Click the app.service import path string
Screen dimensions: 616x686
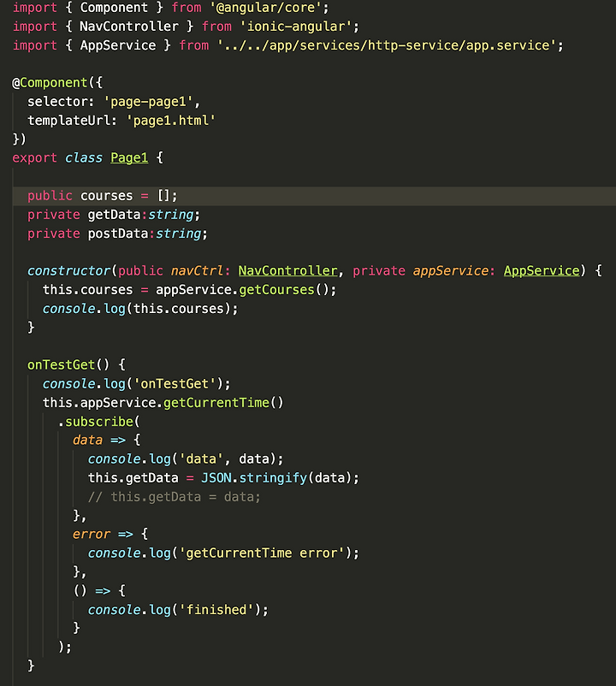[387, 45]
